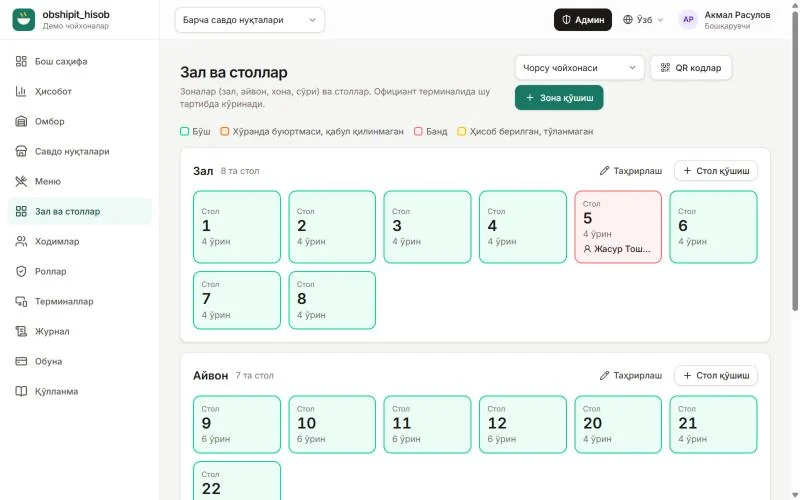The image size is (800, 500).
Task: Open table 11 card
Action: tap(428, 424)
